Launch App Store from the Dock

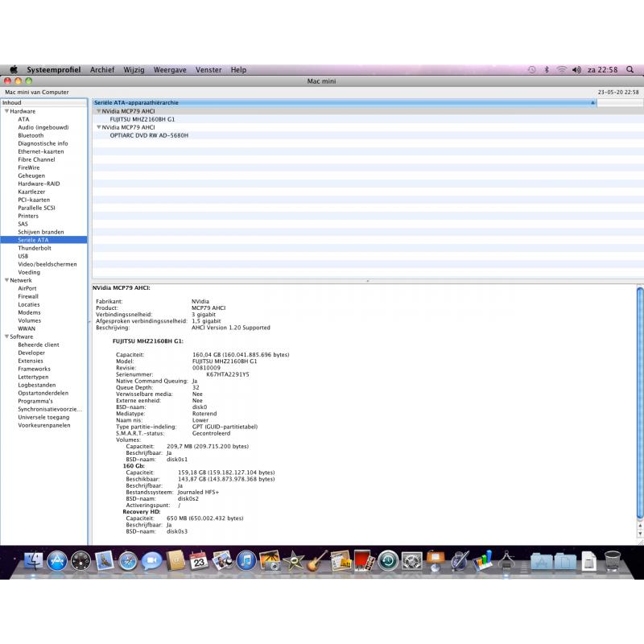tap(57, 561)
